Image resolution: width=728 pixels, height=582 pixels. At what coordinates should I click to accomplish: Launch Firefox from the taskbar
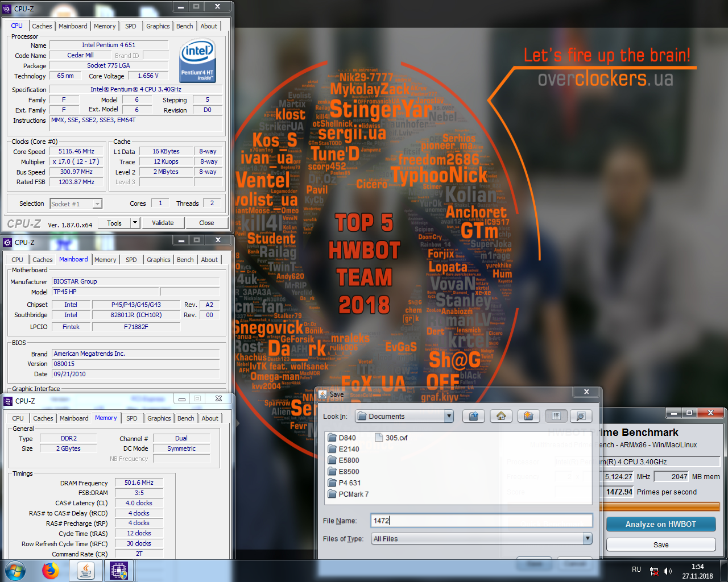pos(51,571)
